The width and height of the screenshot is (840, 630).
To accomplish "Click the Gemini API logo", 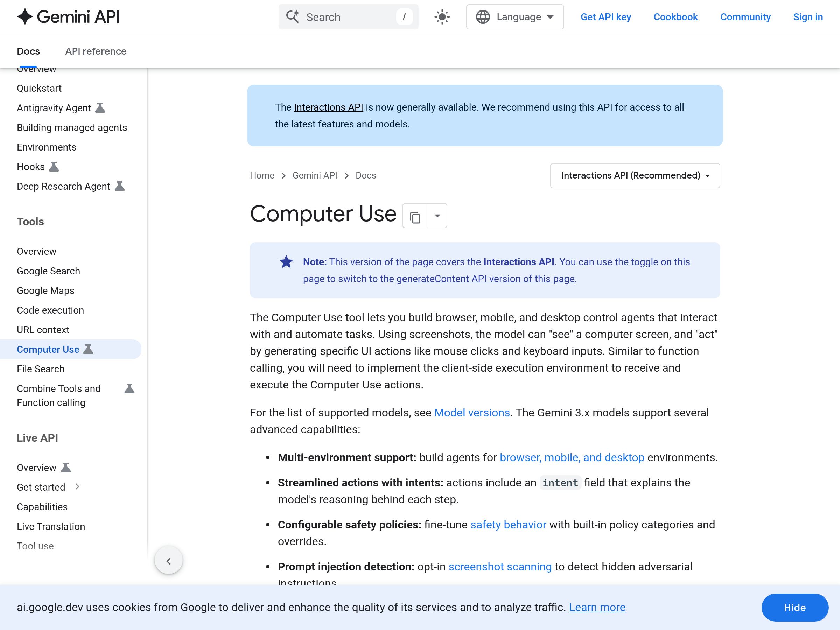I will [x=68, y=17].
